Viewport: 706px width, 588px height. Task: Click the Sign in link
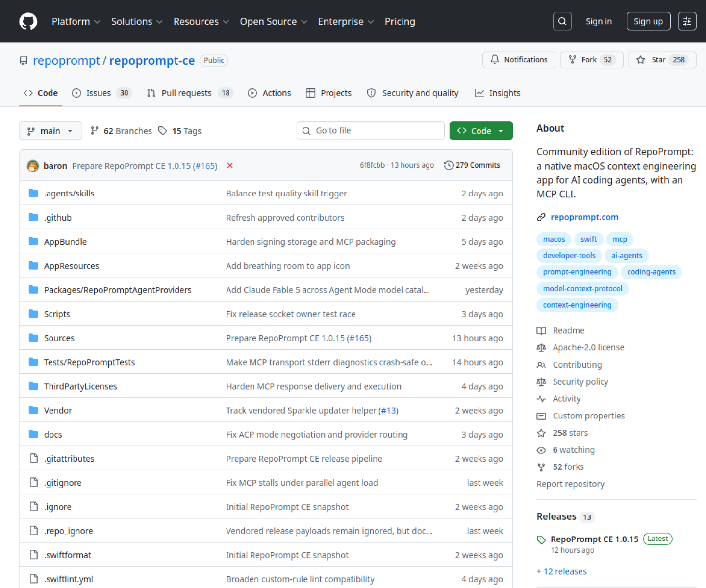click(x=599, y=21)
